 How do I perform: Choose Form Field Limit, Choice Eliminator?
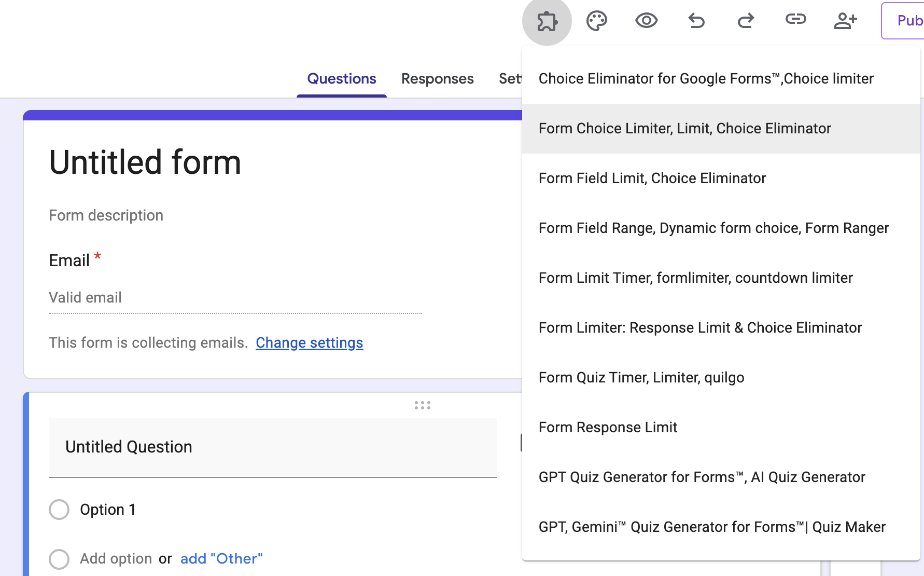coord(721,179)
